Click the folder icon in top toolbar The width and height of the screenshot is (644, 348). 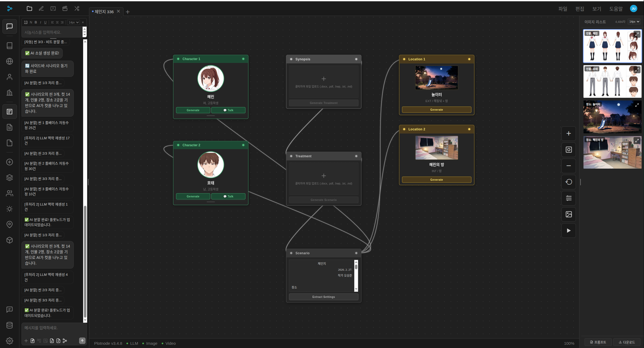[29, 9]
